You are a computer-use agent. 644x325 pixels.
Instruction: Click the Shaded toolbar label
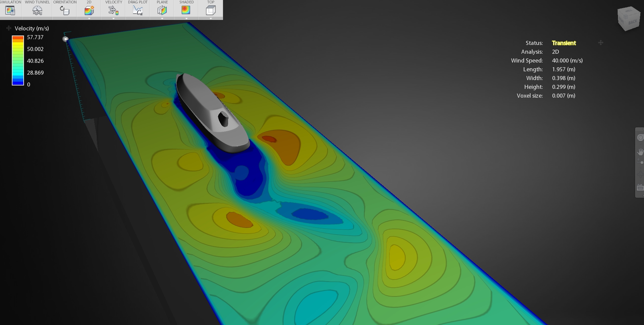187,2
